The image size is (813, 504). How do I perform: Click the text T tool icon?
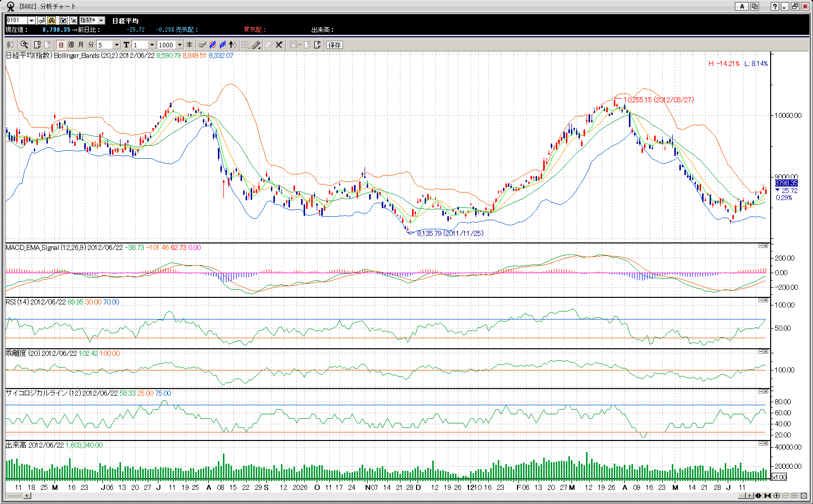127,45
